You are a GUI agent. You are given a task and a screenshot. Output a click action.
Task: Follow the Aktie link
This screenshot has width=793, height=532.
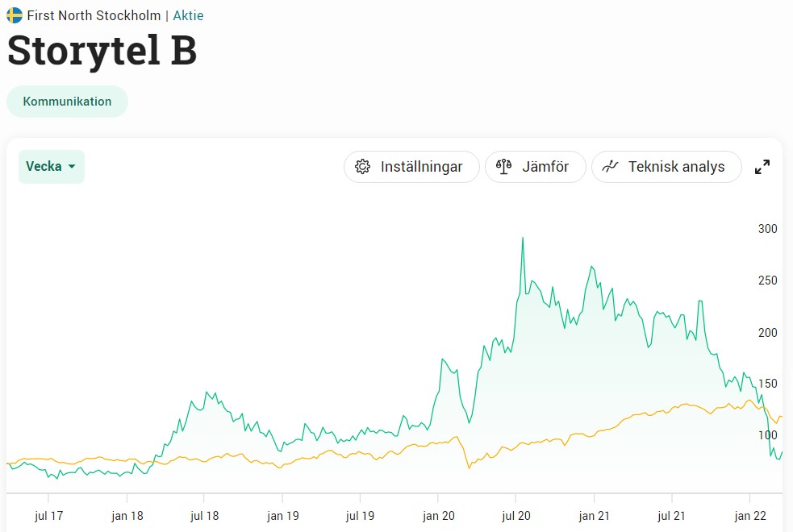tap(188, 15)
